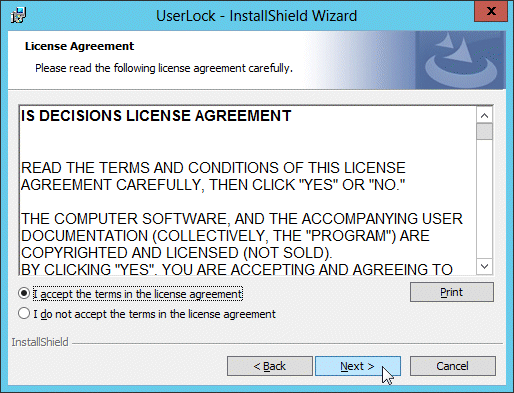Viewport: 514px width, 393px height.
Task: Go to previous step with Back button
Action: coord(270,366)
